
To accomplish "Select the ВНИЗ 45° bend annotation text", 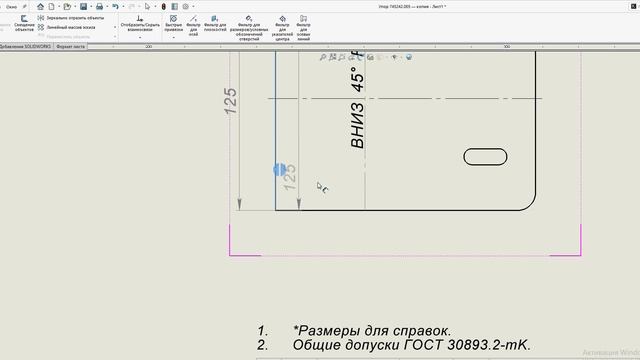I will [x=358, y=107].
